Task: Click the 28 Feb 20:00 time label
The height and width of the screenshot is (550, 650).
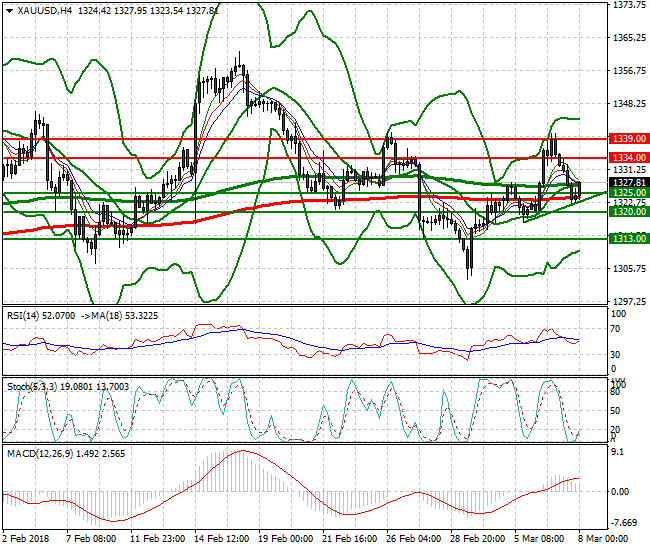Action: (478, 539)
